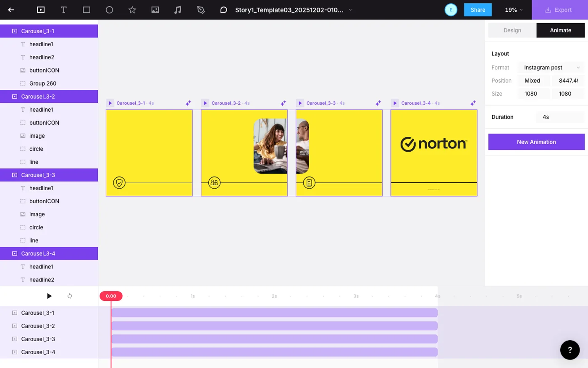
Task: Select the Star shape tool
Action: point(132,10)
